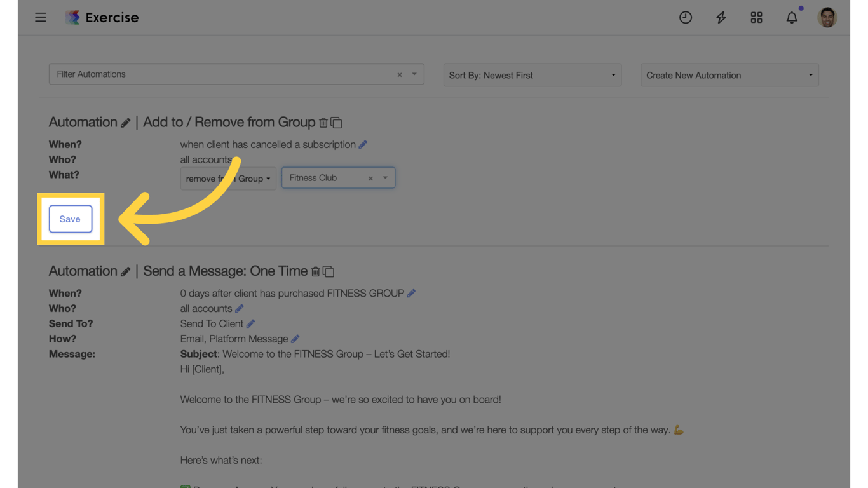Click the 'Send To Client' text
The image size is (868, 488).
[x=212, y=323]
